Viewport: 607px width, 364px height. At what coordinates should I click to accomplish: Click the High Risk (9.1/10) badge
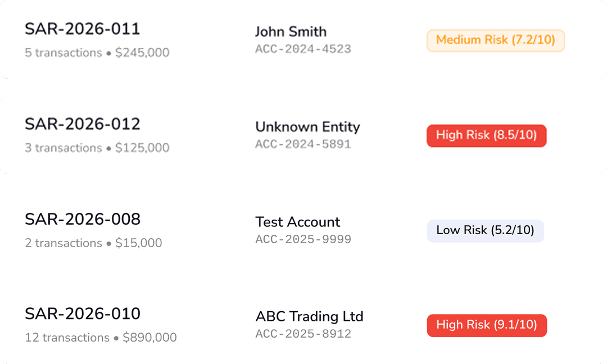coord(487,325)
